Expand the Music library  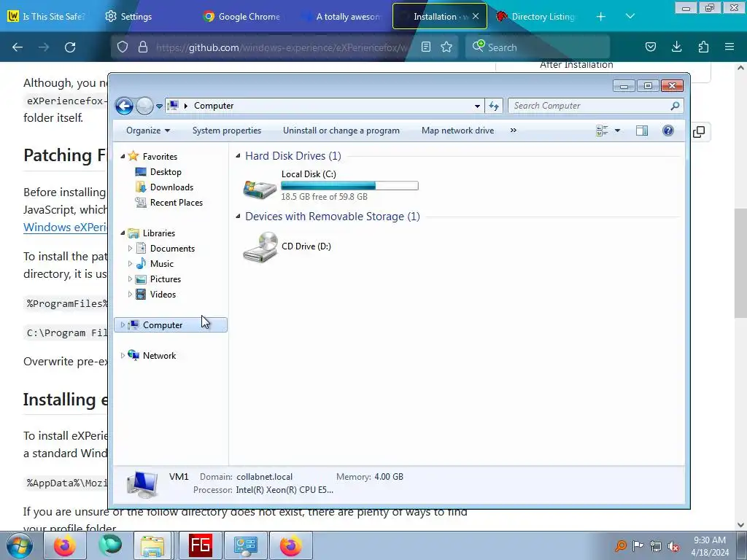(130, 263)
